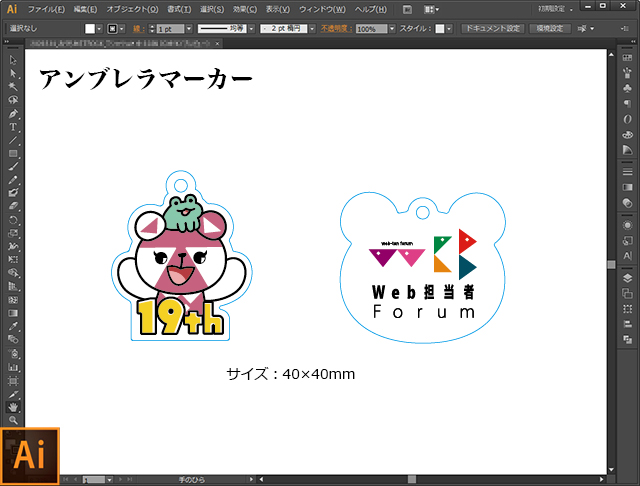This screenshot has height=486, width=640.
Task: Open the オブジェクト(O) menu
Action: point(132,9)
